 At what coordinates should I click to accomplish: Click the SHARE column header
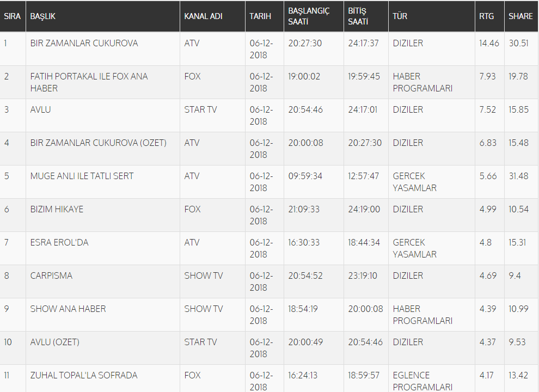point(520,16)
